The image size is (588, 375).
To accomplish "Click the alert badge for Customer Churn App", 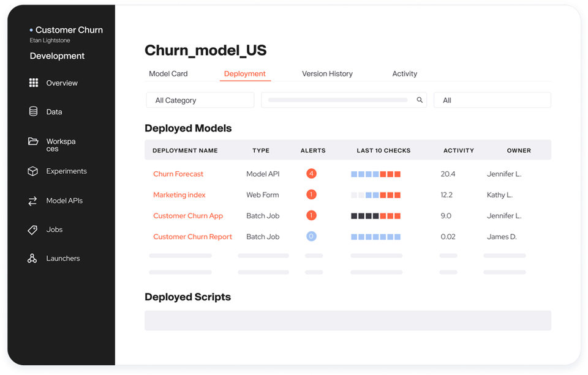I will tap(311, 216).
